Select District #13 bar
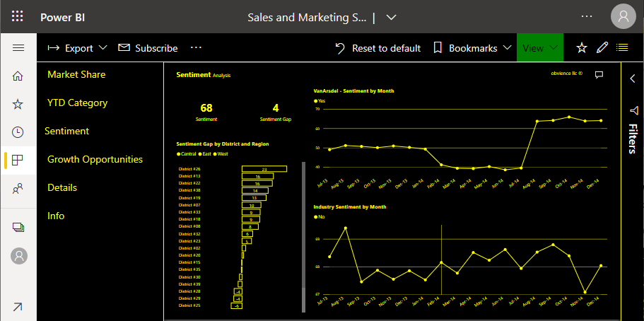644x321 pixels. click(x=257, y=176)
